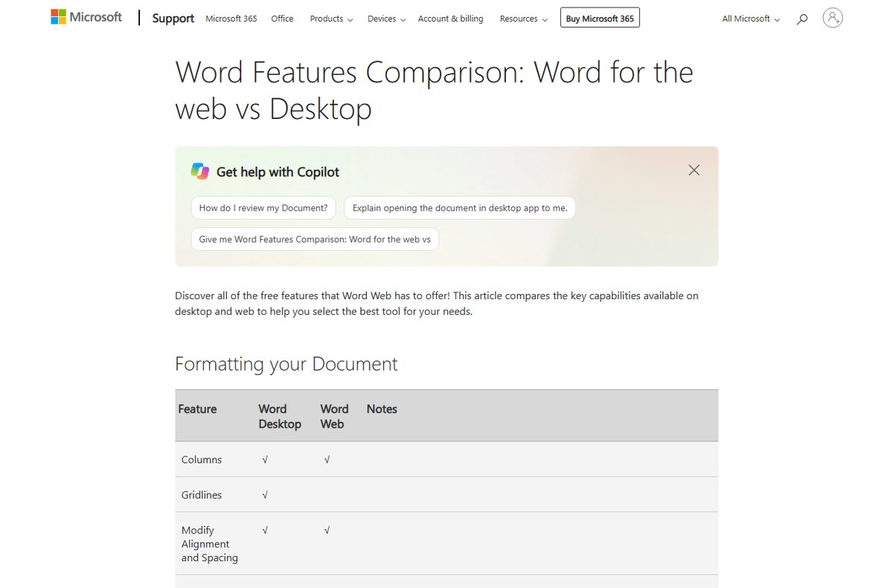
Task: Click Word Desktop checkmark in Columns row
Action: pyautogui.click(x=265, y=460)
